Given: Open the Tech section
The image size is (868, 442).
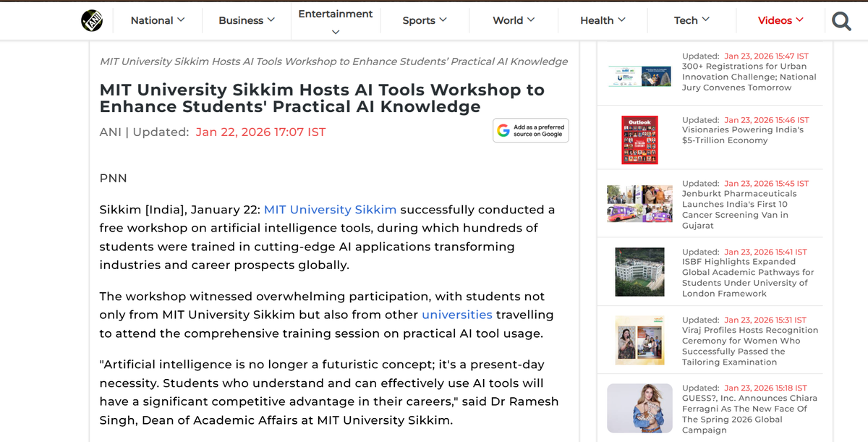Looking at the screenshot, I should [x=686, y=20].
